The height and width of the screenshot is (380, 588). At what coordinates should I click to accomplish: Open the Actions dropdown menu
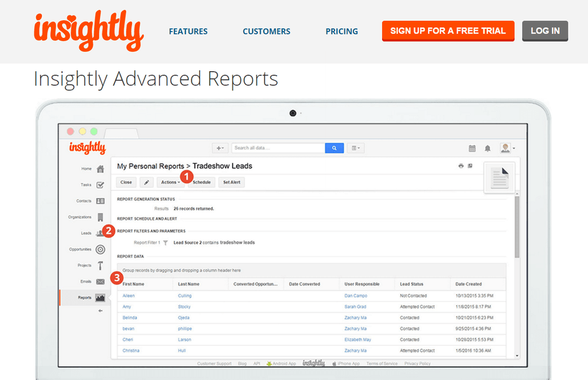(171, 182)
